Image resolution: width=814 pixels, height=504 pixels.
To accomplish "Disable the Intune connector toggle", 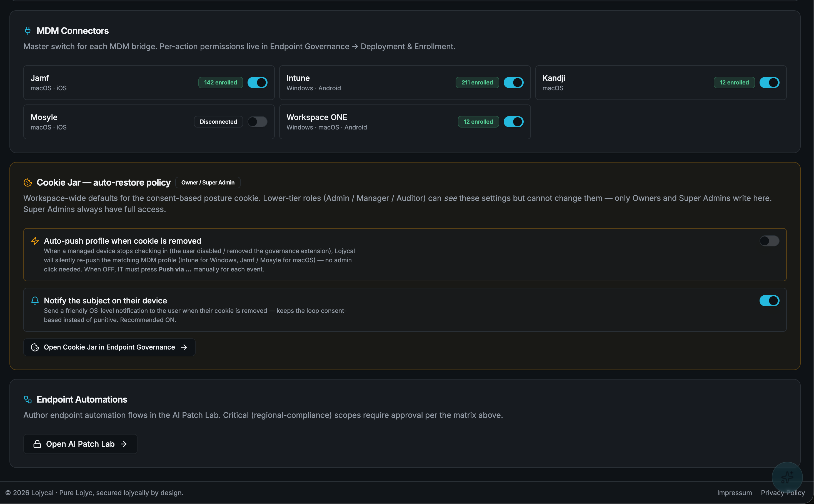I will 513,83.
